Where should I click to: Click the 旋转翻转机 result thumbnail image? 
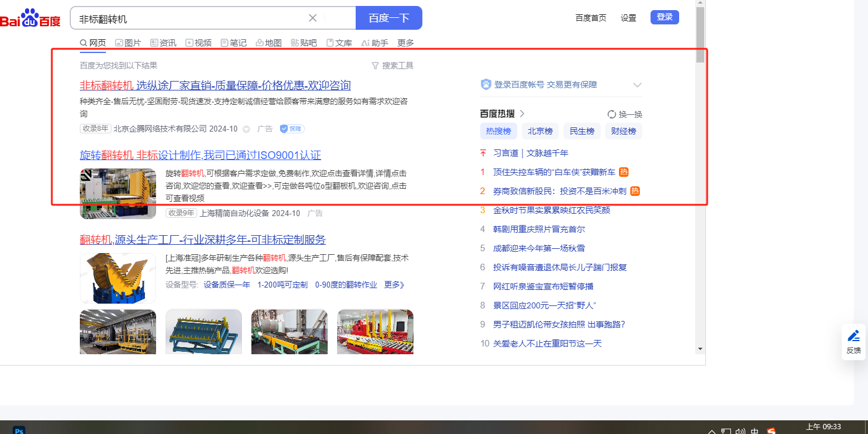[x=117, y=193]
